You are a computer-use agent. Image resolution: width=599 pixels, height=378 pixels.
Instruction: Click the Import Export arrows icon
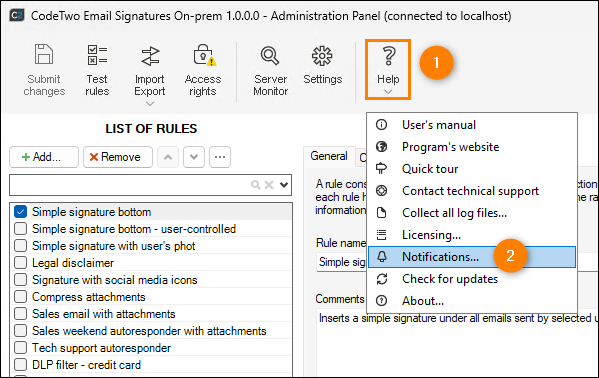click(150, 56)
